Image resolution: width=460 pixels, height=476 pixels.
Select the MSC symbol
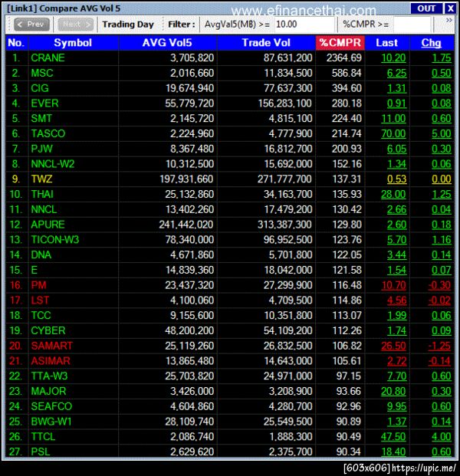(x=42, y=73)
